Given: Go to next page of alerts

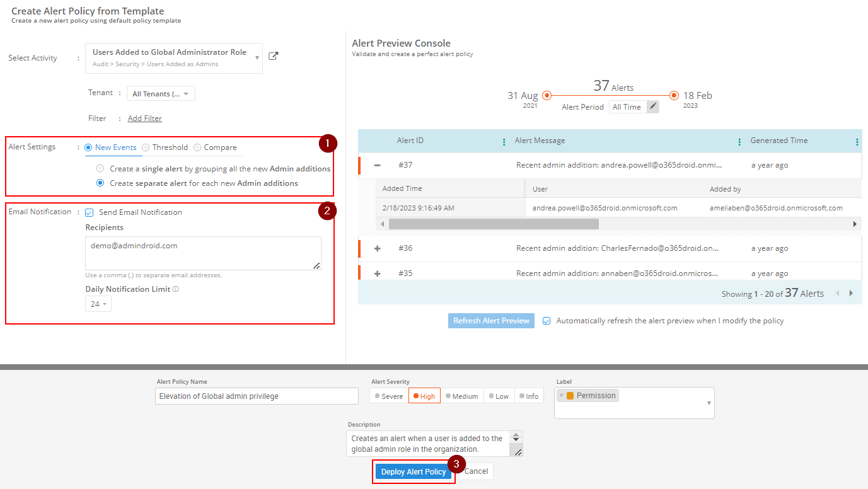Looking at the screenshot, I should 851,293.
